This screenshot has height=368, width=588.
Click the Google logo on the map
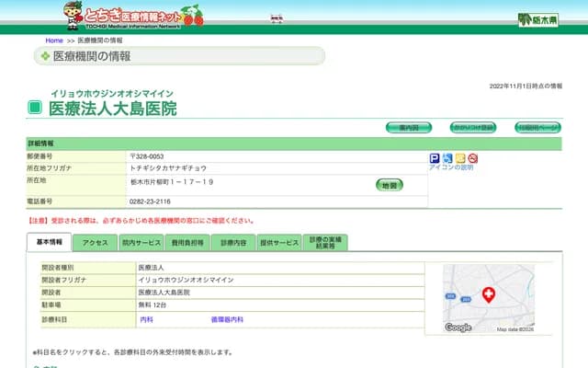click(x=458, y=328)
